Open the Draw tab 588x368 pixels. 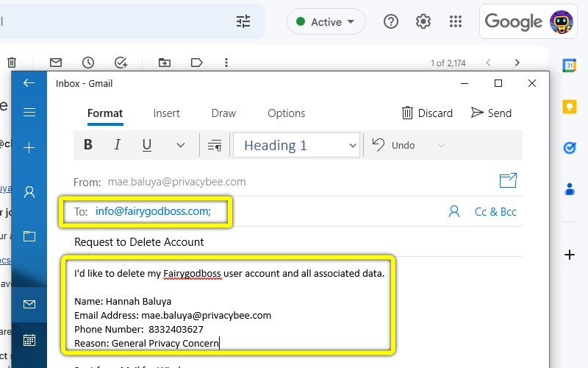point(223,113)
